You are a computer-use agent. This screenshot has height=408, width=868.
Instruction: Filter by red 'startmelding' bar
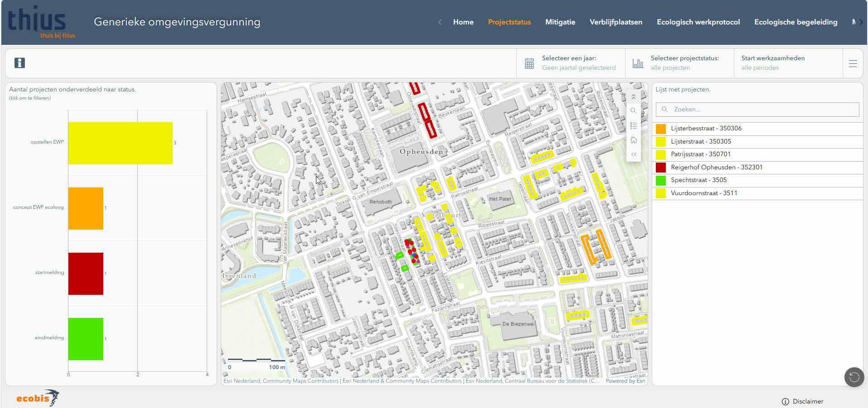[x=86, y=274]
